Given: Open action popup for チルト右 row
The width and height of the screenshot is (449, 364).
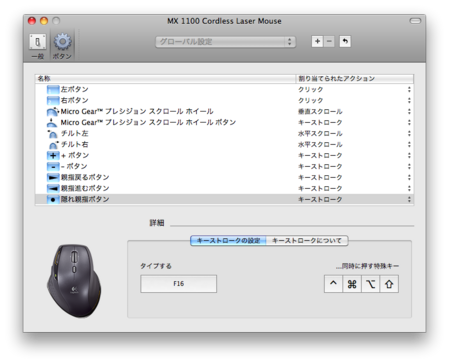Looking at the screenshot, I should (409, 144).
